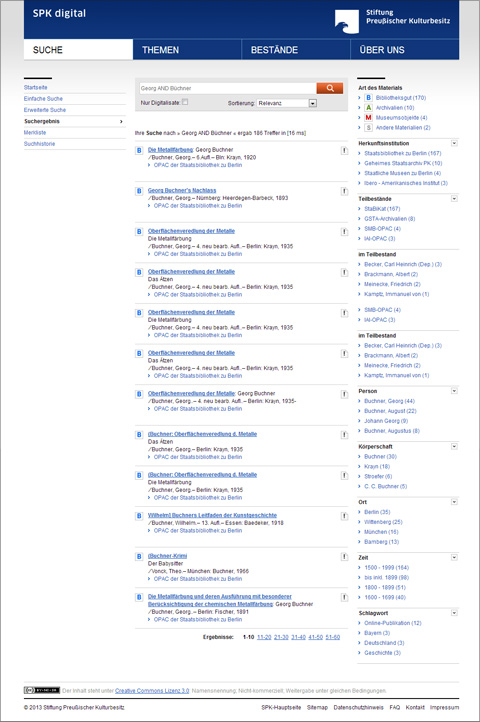Collapse the Person facet section
The image size is (480, 722).
click(454, 391)
